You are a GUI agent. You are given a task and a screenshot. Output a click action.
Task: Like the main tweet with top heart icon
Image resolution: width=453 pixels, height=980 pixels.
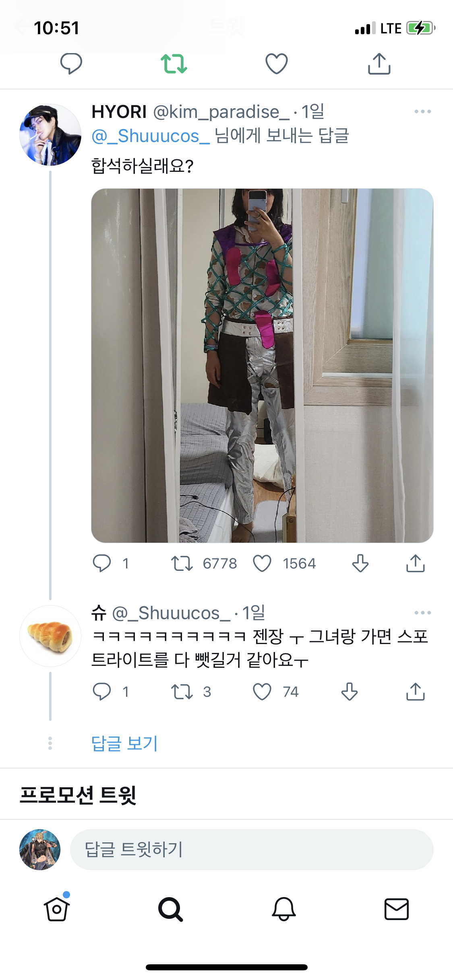click(x=276, y=64)
